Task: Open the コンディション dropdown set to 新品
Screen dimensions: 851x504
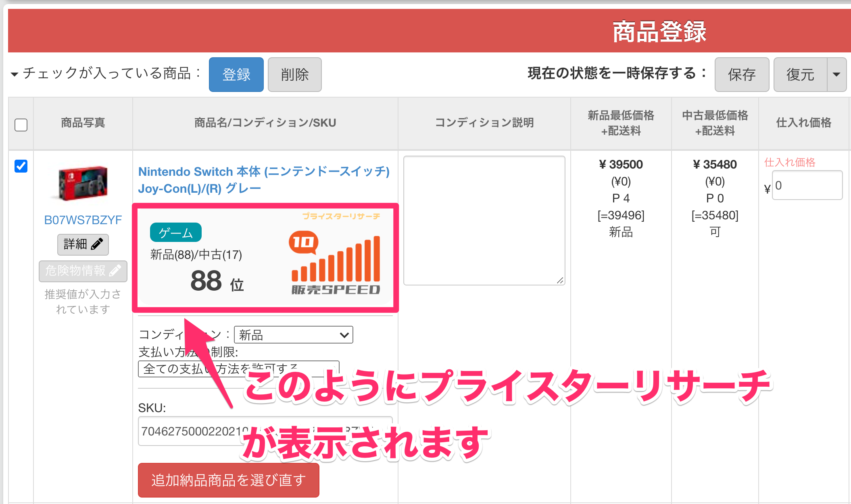Action: (x=293, y=335)
